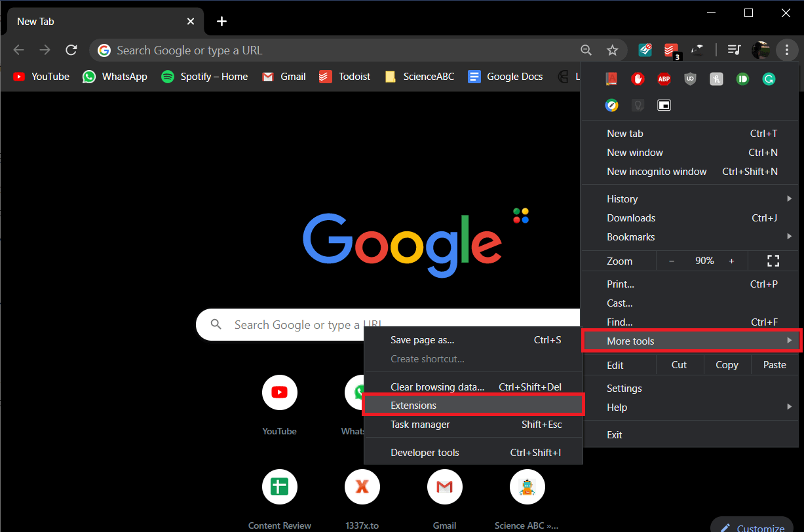The width and height of the screenshot is (804, 532).
Task: Click the Chrome profile avatar
Action: click(761, 50)
